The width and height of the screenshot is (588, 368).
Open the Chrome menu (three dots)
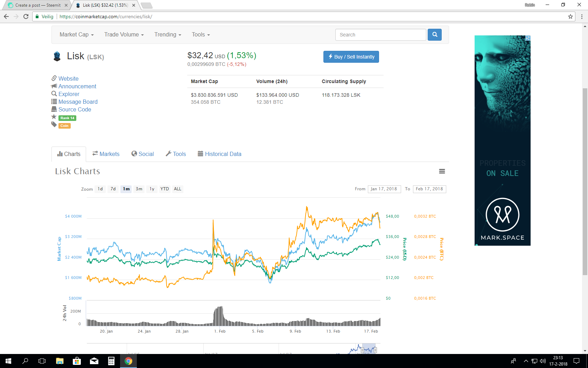click(x=582, y=16)
